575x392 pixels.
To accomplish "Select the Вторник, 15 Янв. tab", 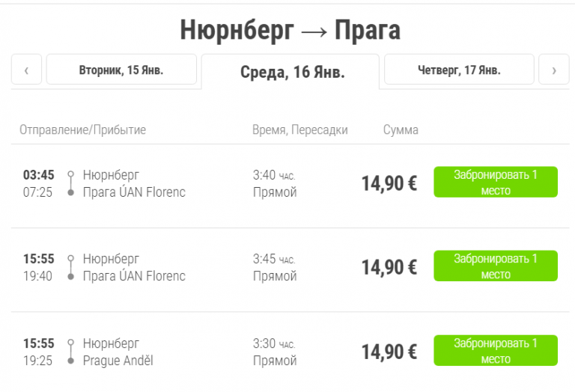I will 121,70.
